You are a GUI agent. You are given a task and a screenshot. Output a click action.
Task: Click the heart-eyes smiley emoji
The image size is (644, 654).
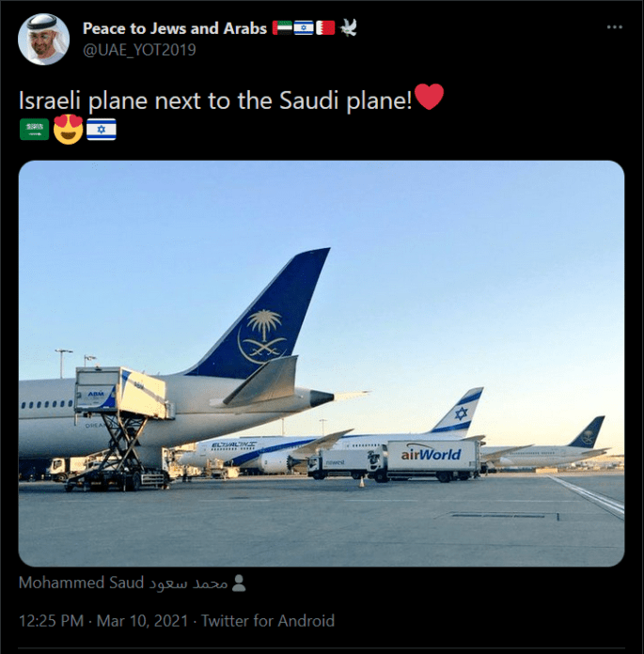pyautogui.click(x=68, y=129)
